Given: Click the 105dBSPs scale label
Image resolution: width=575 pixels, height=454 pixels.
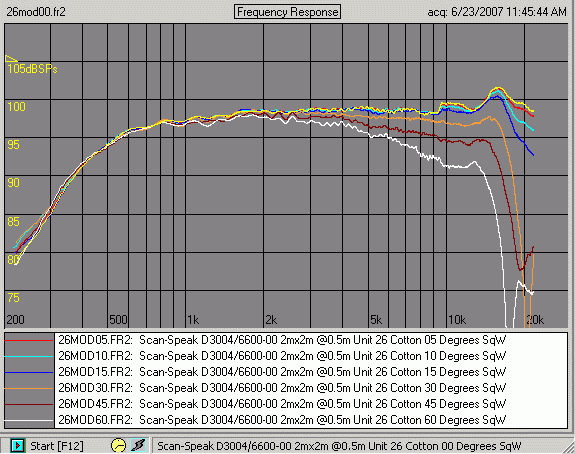Looking at the screenshot, I should point(32,69).
